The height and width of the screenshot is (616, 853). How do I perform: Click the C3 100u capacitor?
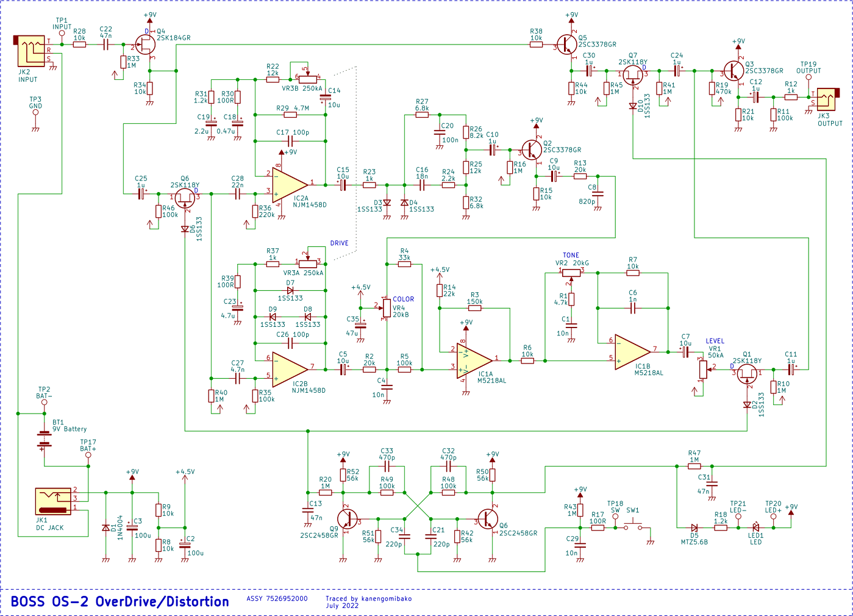tap(132, 527)
